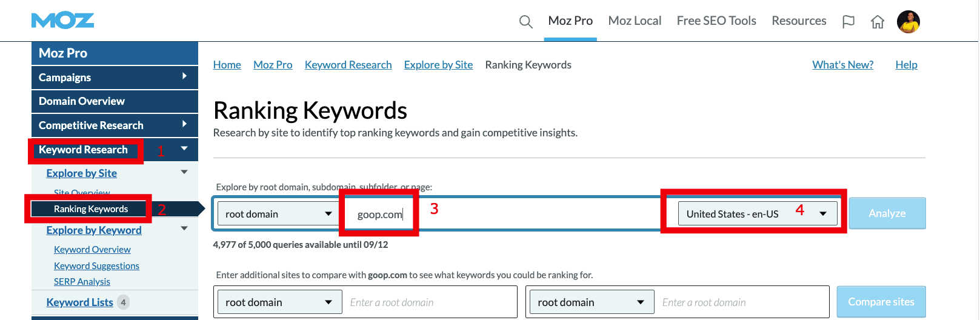Open the user profile avatar
The height and width of the screenshot is (320, 980).
coord(908,22)
